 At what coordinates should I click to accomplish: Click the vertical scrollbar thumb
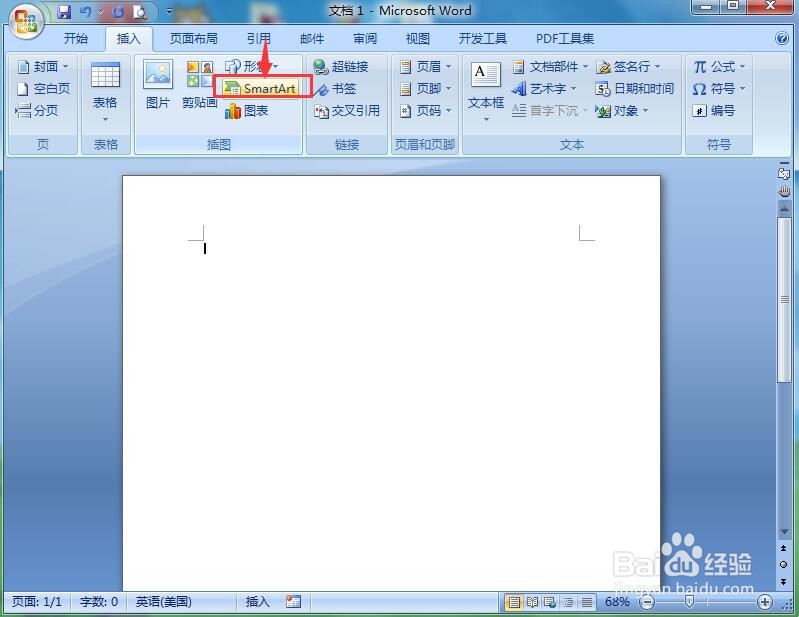click(784, 300)
